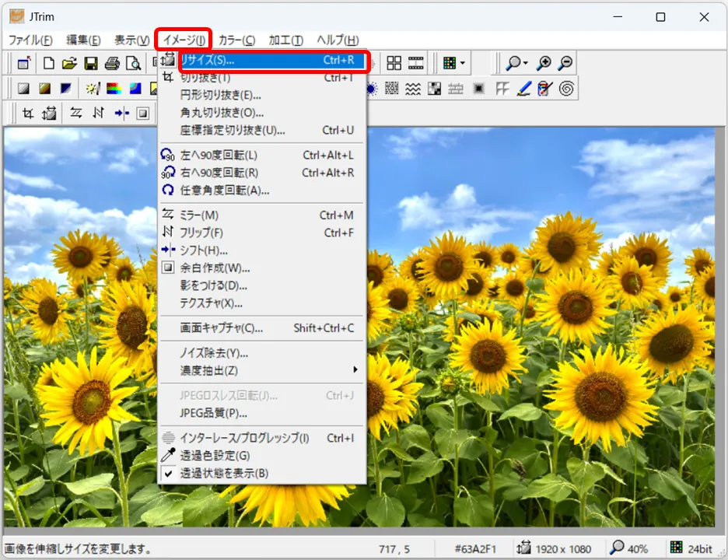This screenshot has height=560, width=728.
Task: Open the カラー(C) menu
Action: pyautogui.click(x=236, y=40)
